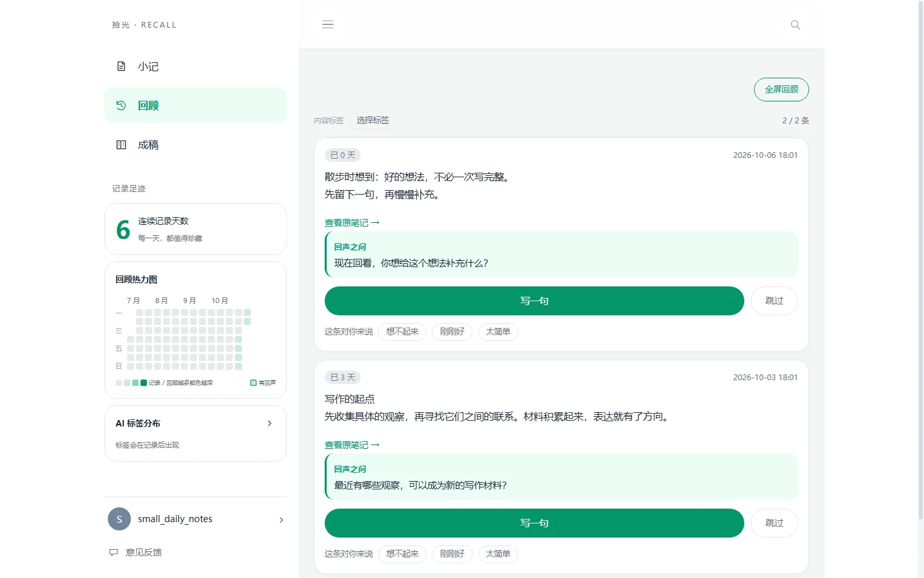Click the darkest green heatmap legend swatch
This screenshot has height=578, width=924.
click(144, 383)
